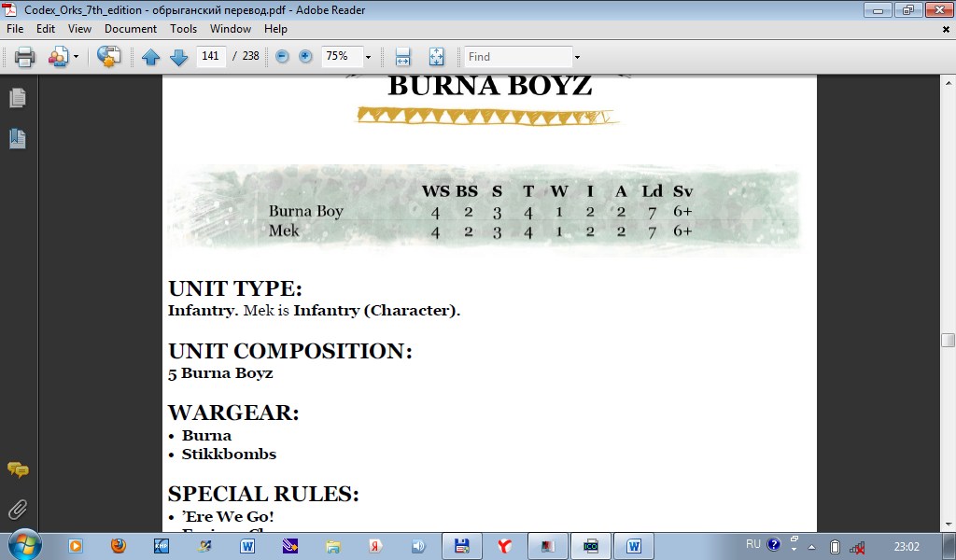This screenshot has height=560, width=956.
Task: Click the BURNA BOYZ page heading
Action: (490, 86)
